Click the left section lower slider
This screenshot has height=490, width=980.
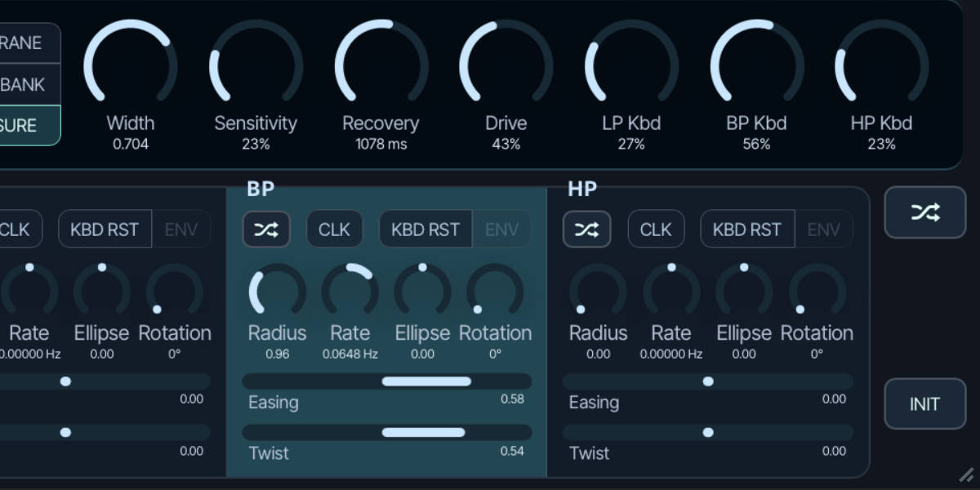click(105, 432)
